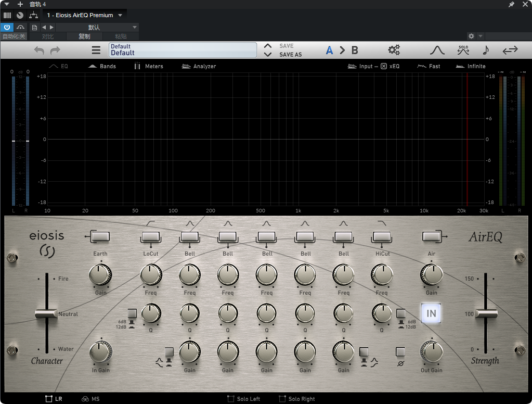Click the automation curve icon

click(20, 27)
